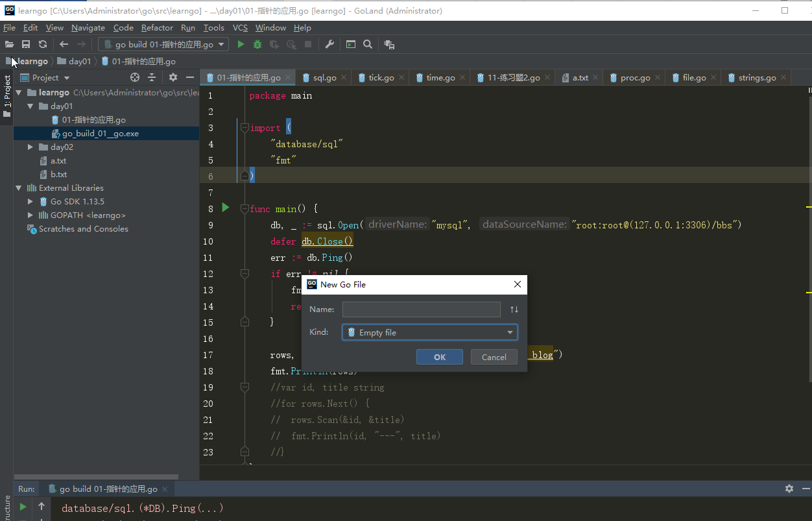Expand the Go SDK 1.13.5 node

pos(30,202)
